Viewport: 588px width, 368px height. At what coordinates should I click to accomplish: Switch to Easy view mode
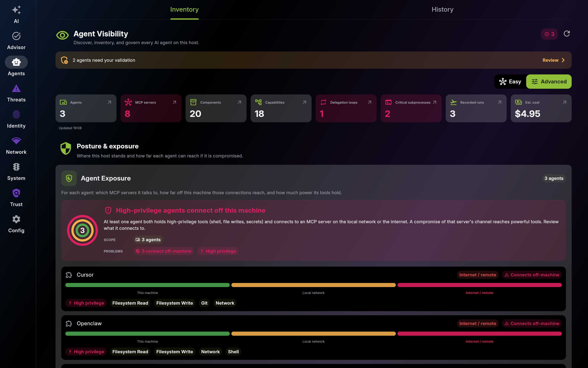point(510,82)
